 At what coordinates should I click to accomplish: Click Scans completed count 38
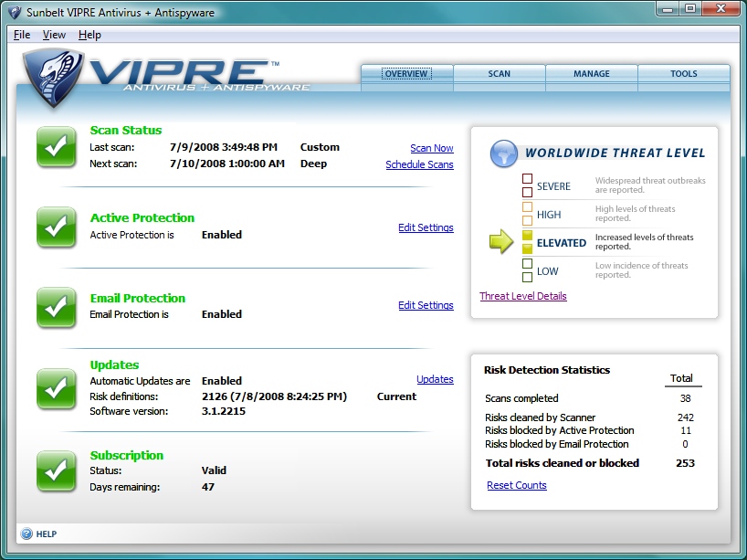point(685,398)
